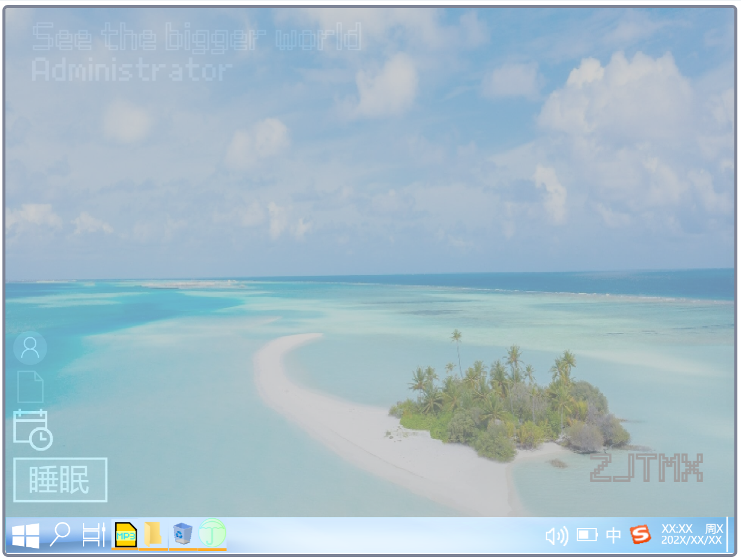The width and height of the screenshot is (741, 560).
Task: Switch the 中 input language indicator
Action: (x=613, y=535)
